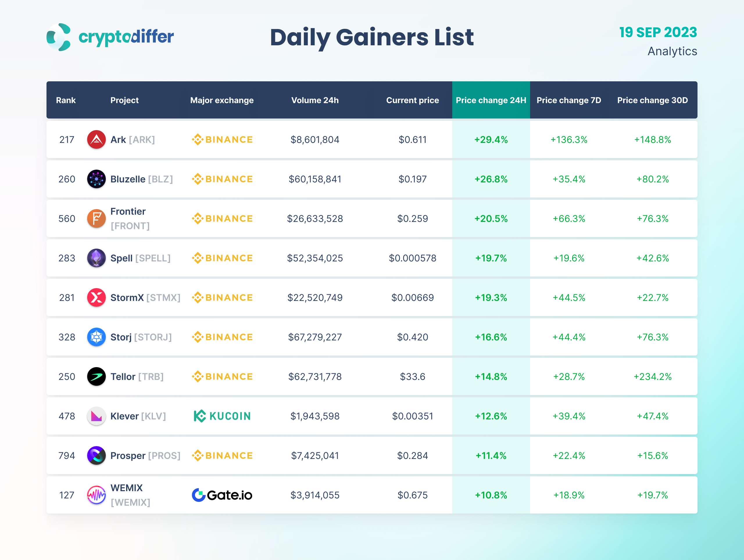Screen dimensions: 744x560
Task: Click the Prosper swirl logo icon
Action: click(x=96, y=455)
